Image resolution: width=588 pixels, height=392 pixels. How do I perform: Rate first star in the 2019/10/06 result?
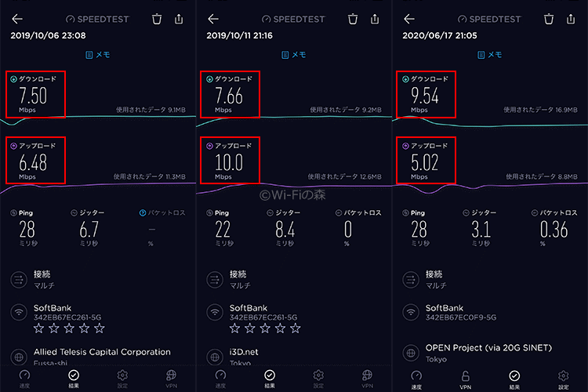38,328
